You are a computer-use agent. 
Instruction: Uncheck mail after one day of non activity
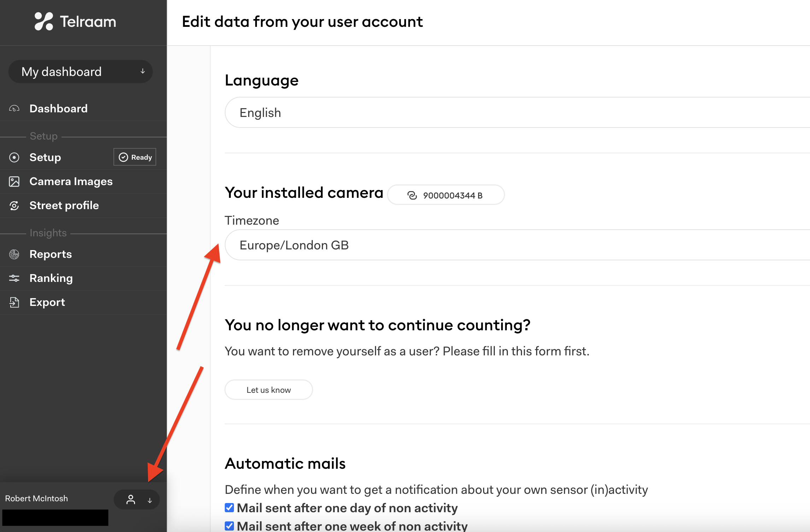(229, 508)
